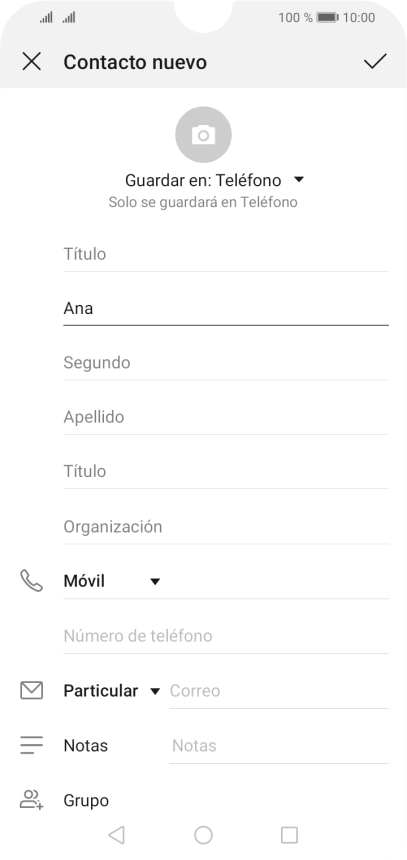
Task: Open the Particular email type dropdown
Action: click(112, 691)
